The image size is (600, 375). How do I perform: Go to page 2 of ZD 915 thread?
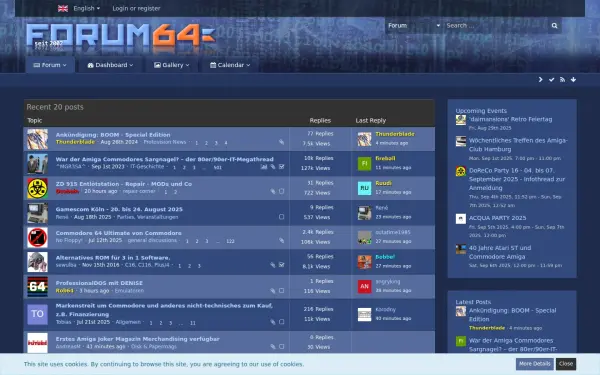click(176, 192)
